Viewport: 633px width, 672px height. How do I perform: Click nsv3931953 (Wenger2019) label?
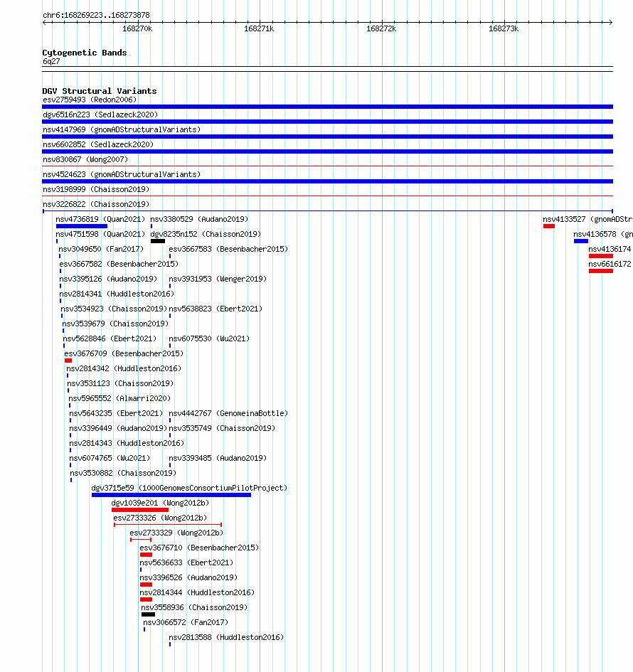[x=218, y=279]
